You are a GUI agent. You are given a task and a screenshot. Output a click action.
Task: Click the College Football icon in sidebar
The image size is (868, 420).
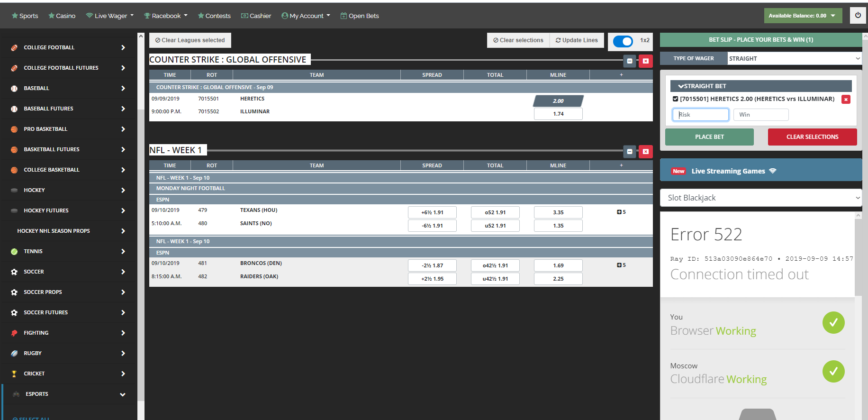click(x=14, y=47)
